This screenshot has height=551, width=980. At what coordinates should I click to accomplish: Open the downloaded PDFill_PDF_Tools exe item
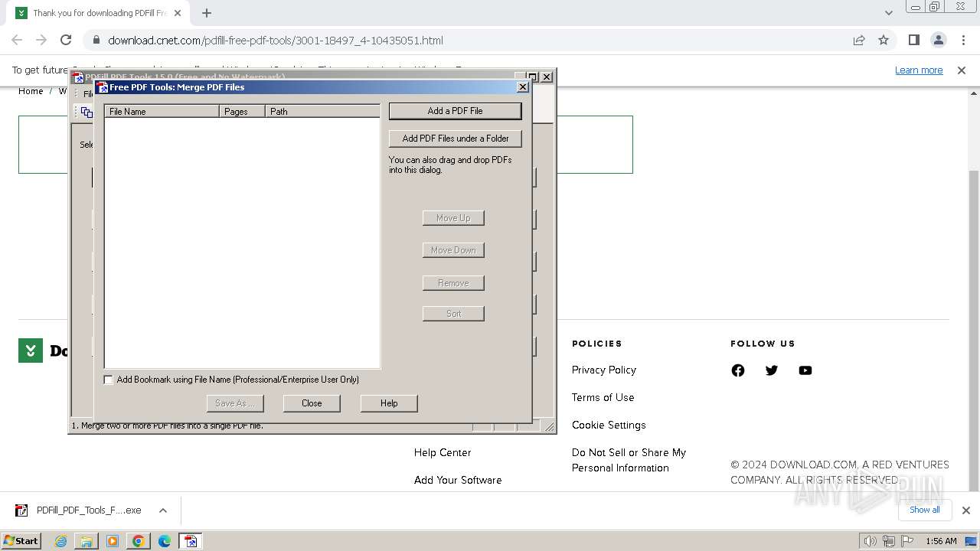coord(80,510)
